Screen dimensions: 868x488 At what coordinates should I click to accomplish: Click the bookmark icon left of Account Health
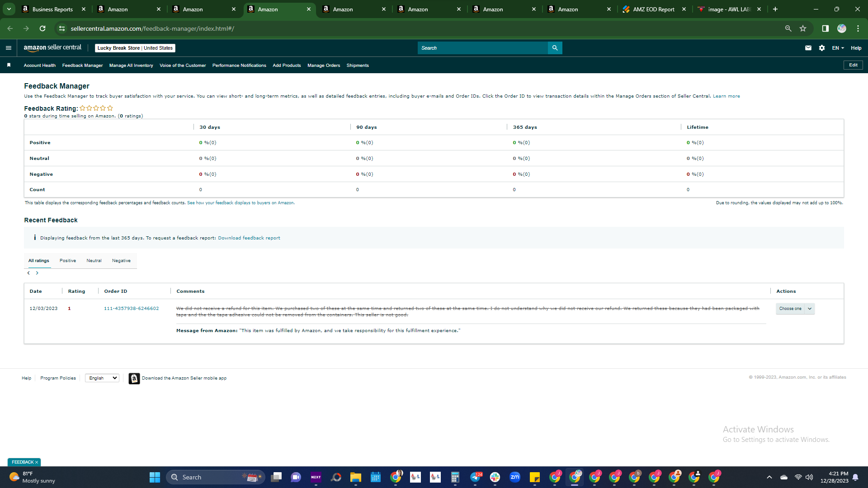click(9, 66)
